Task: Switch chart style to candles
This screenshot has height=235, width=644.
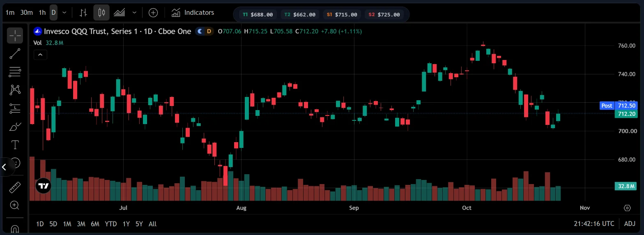Action: (x=101, y=13)
